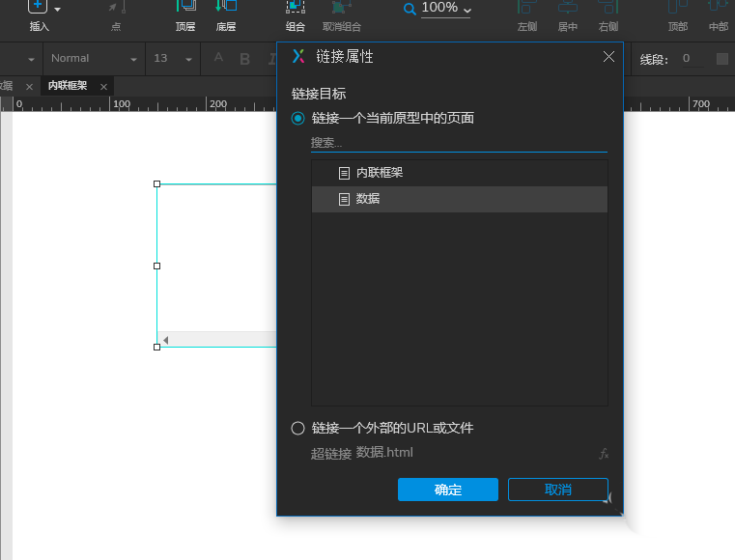
Task: Click the 超链接 数据.html field
Action: [473, 453]
